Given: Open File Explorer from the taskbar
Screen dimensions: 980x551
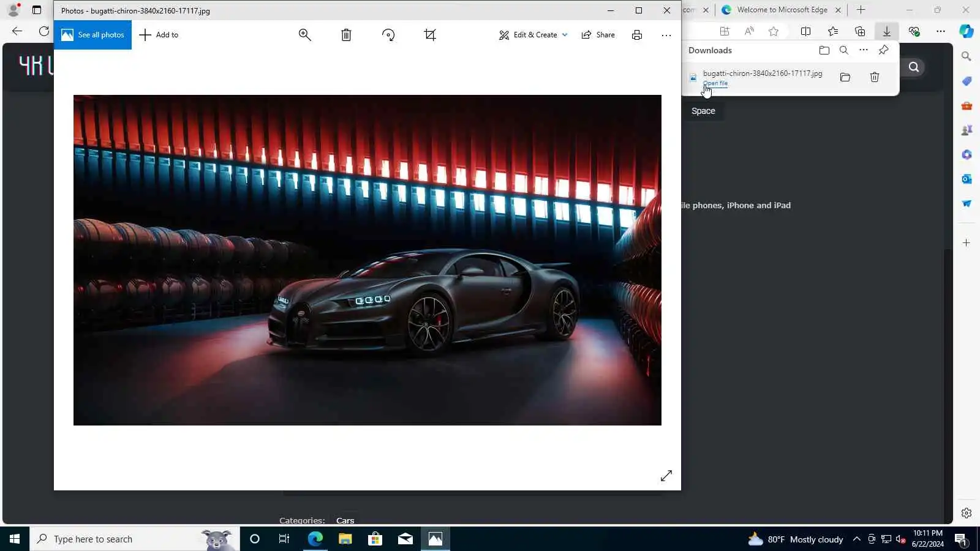Looking at the screenshot, I should [x=345, y=539].
